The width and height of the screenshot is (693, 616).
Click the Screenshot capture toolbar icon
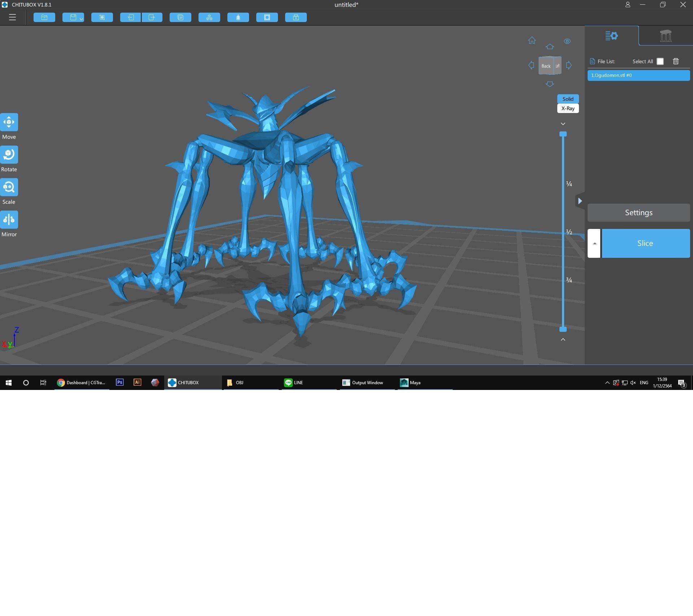point(102,17)
